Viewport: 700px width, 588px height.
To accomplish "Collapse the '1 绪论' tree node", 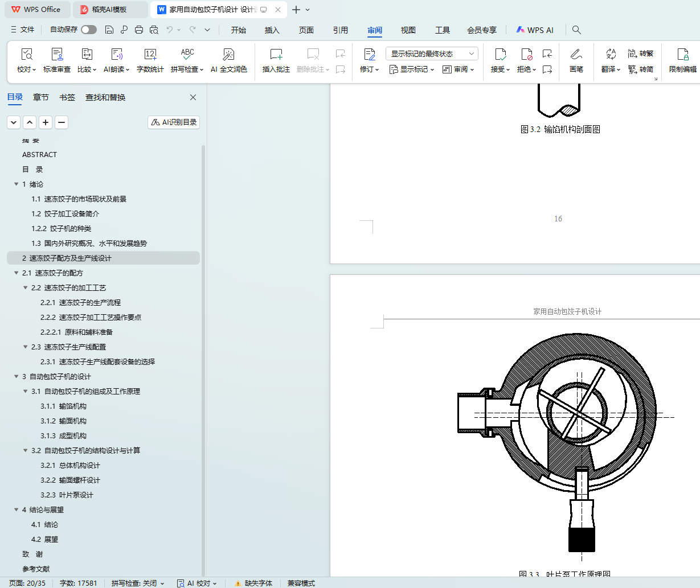I will point(17,184).
